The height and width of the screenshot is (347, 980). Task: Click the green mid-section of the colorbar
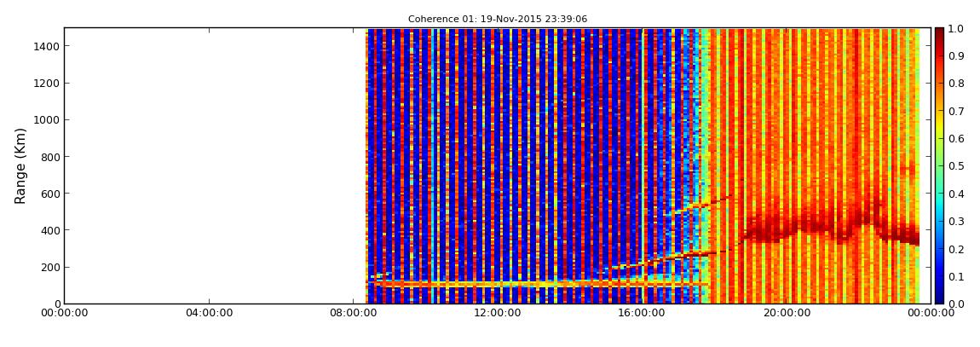tap(940, 166)
